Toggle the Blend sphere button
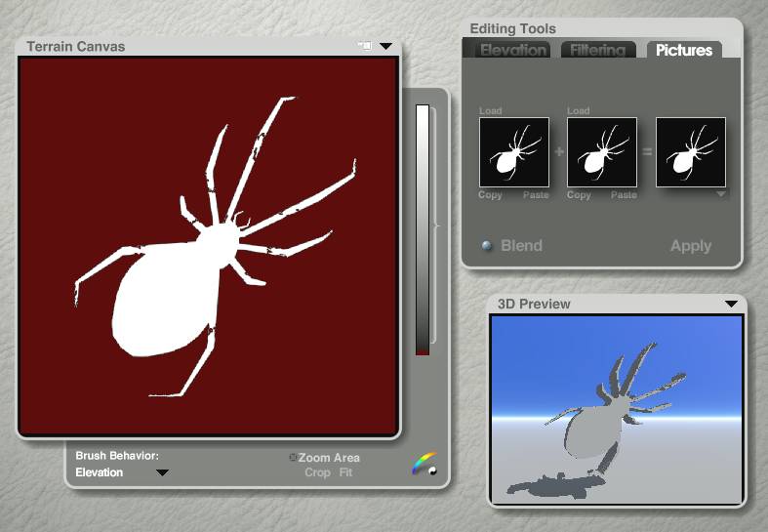768x532 pixels. (x=486, y=245)
